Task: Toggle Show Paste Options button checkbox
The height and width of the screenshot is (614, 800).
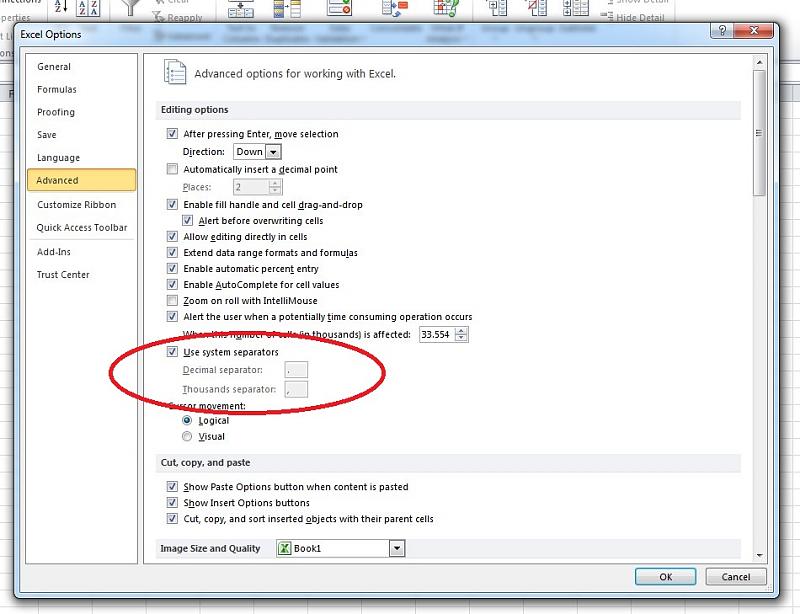Action: 172,486
